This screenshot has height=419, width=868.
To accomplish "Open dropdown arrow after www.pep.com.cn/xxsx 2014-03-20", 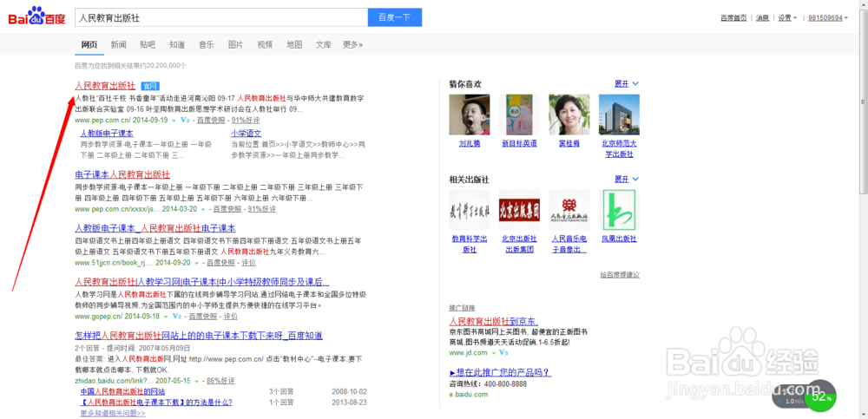I will click(202, 209).
